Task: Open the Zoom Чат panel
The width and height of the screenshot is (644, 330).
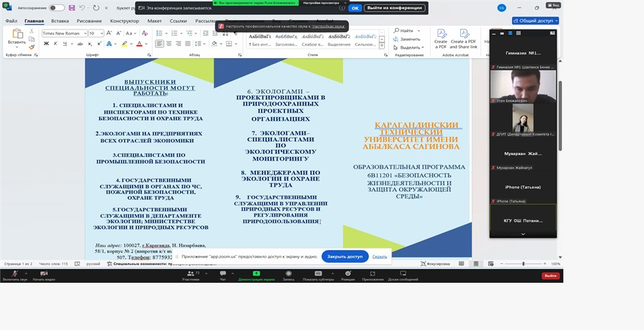Action: click(222, 273)
